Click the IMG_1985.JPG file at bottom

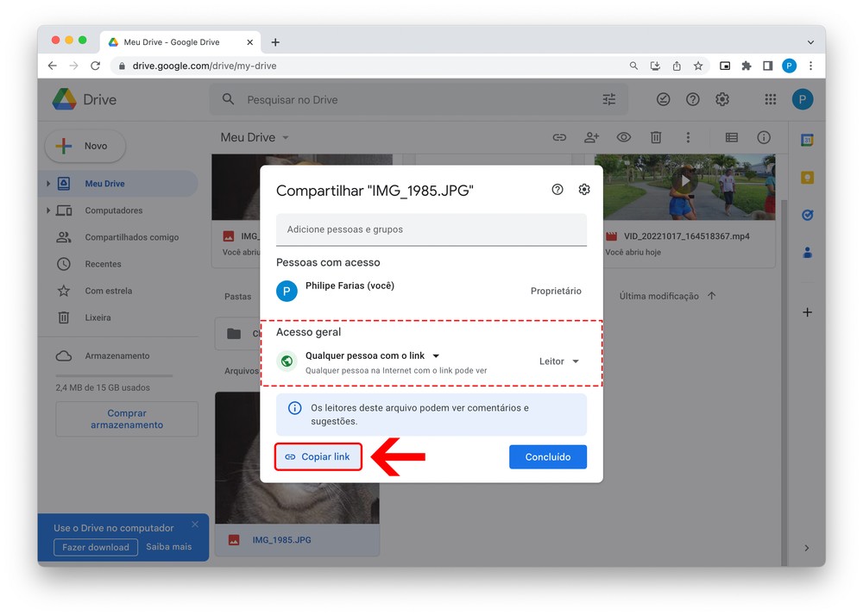pyautogui.click(x=297, y=475)
